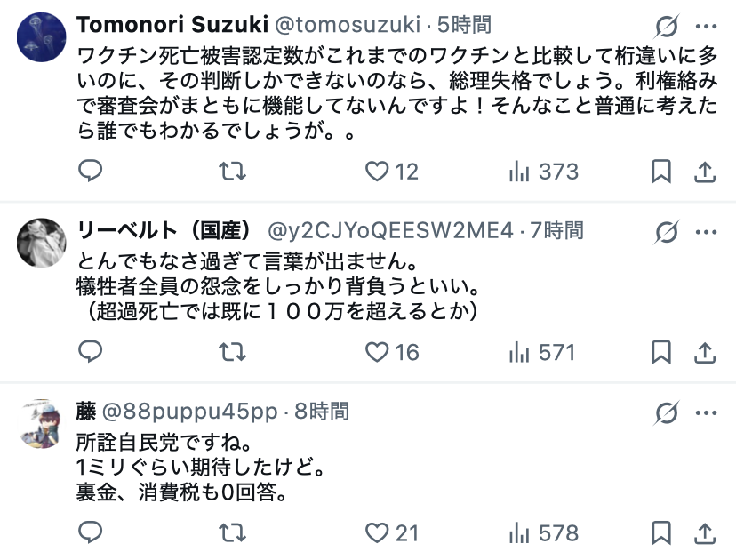Like the tweet with 12 likes
736x560 pixels.
click(x=380, y=171)
